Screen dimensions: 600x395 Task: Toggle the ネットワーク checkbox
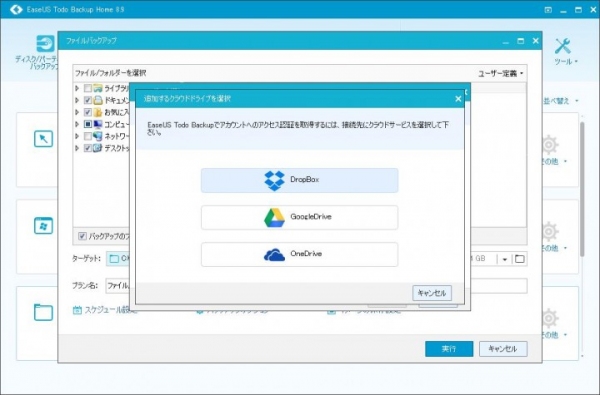88,136
